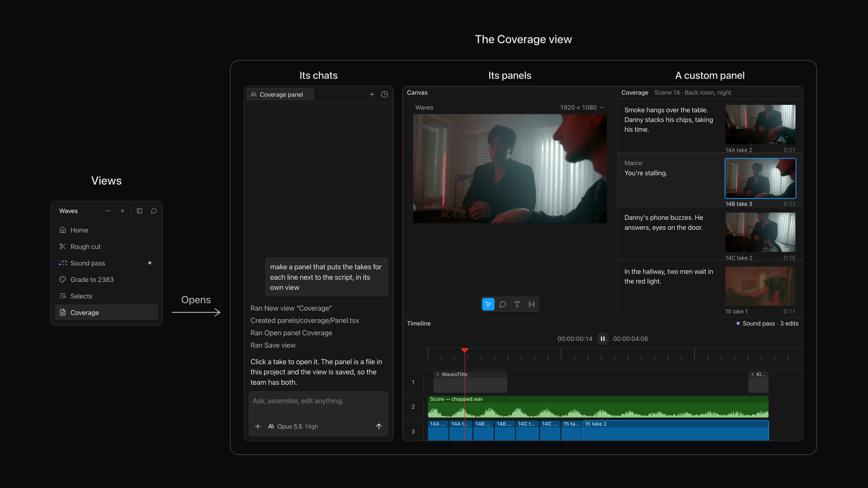Open the Opus 5.5 model selector
The image size is (868, 488).
(293, 426)
